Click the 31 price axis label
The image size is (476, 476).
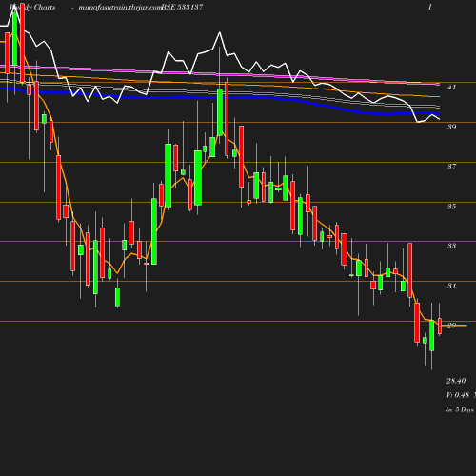click(x=451, y=286)
